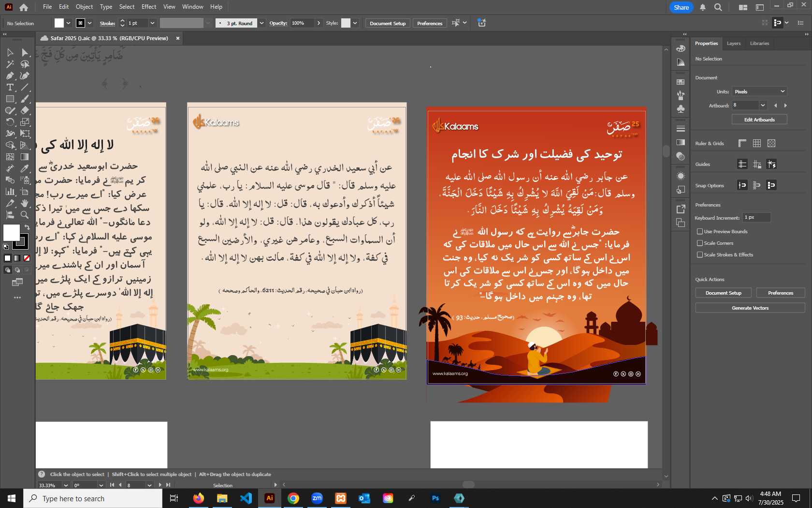Image resolution: width=812 pixels, height=508 pixels.
Task: Select the Gradient tool
Action: coord(25,157)
